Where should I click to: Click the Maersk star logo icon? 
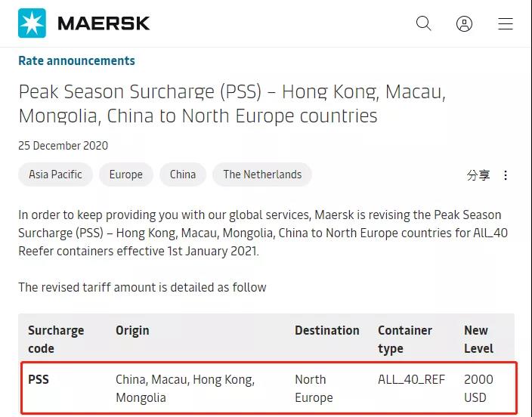(x=32, y=23)
